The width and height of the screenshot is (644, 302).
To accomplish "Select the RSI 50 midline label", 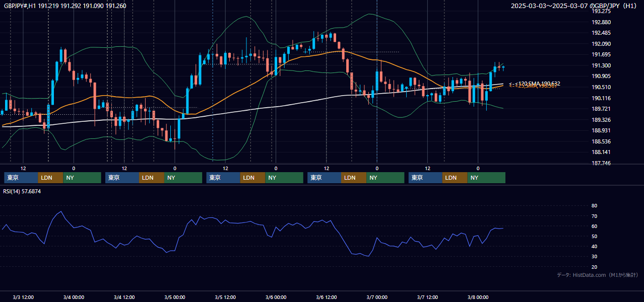I will pyautogui.click(x=594, y=236).
